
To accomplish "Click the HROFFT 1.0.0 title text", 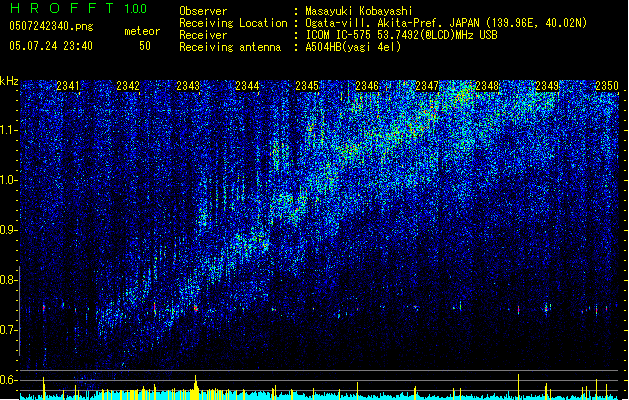I will (x=79, y=8).
